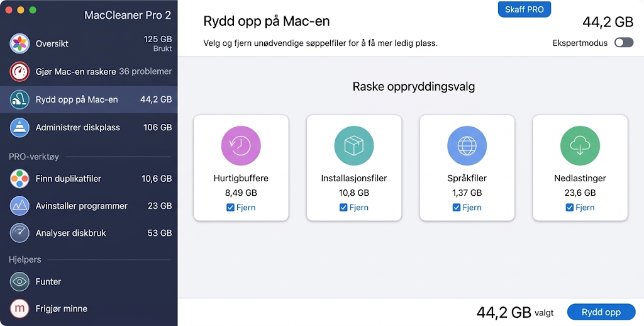Click the blue Språkfiler globe icon
The image size is (644, 326).
point(467,146)
